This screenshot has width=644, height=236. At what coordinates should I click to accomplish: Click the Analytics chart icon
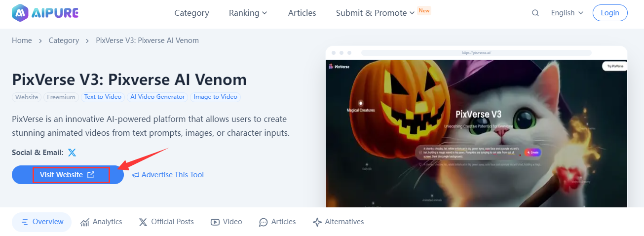pos(85,222)
